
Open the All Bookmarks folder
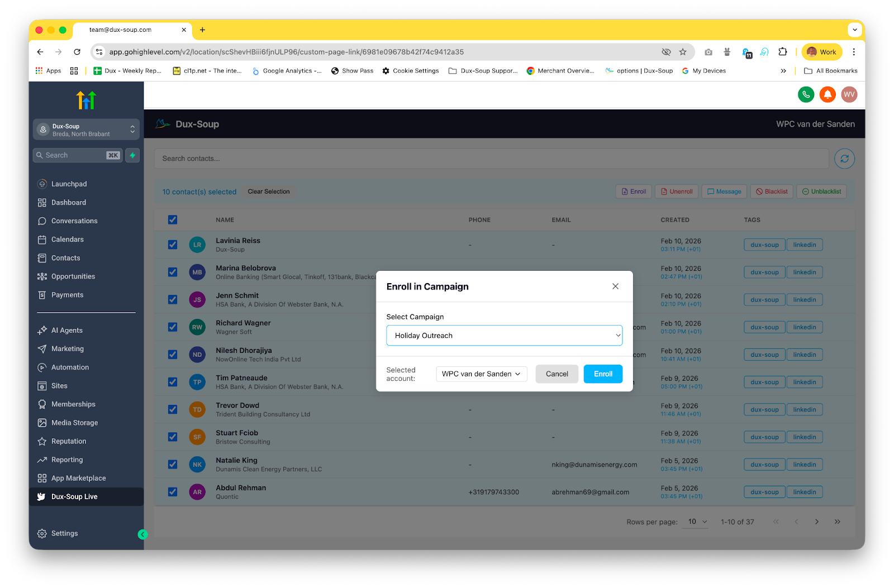click(830, 71)
